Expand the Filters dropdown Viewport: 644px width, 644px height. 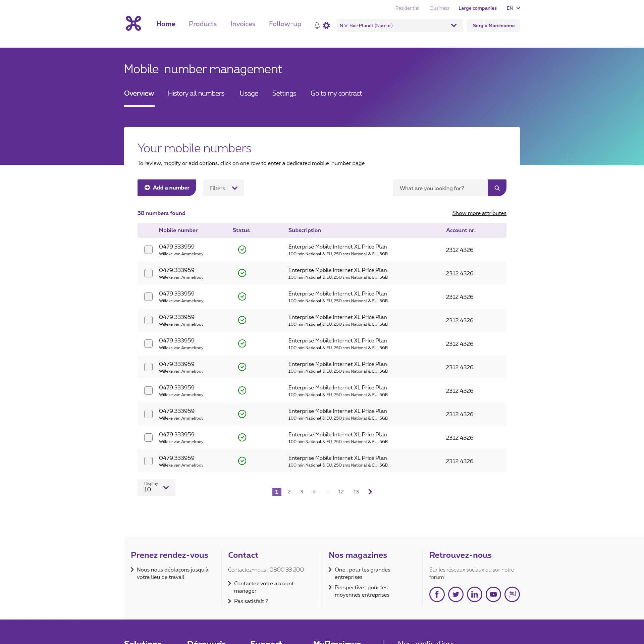pos(223,188)
